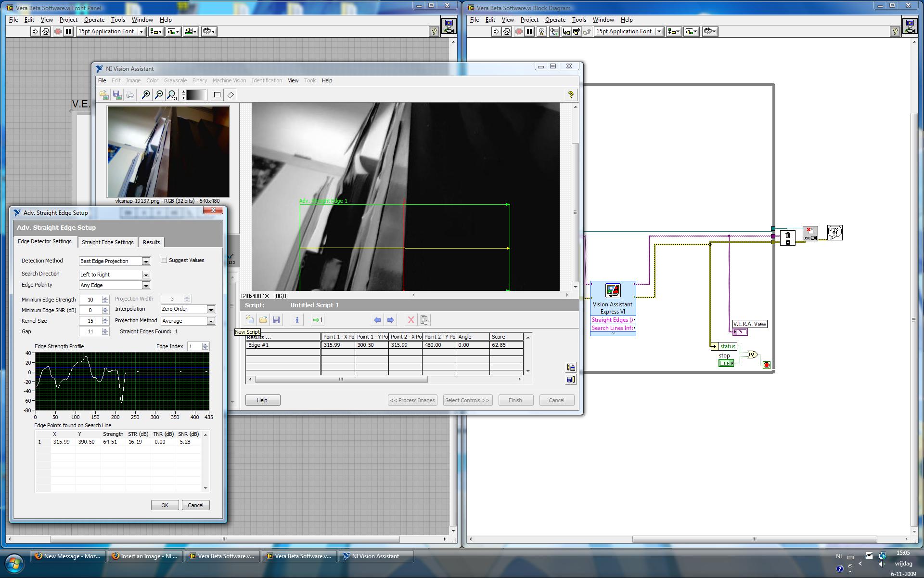
Task: Switch to New Message Mozilla taskbar item
Action: click(x=68, y=556)
